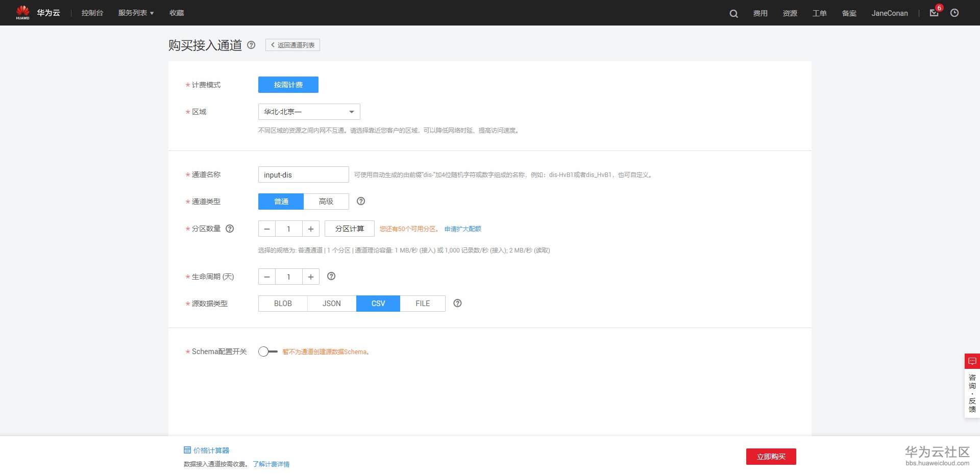Open the red 咨询·反馈 feedback icon
980x476 pixels.
(x=972, y=361)
